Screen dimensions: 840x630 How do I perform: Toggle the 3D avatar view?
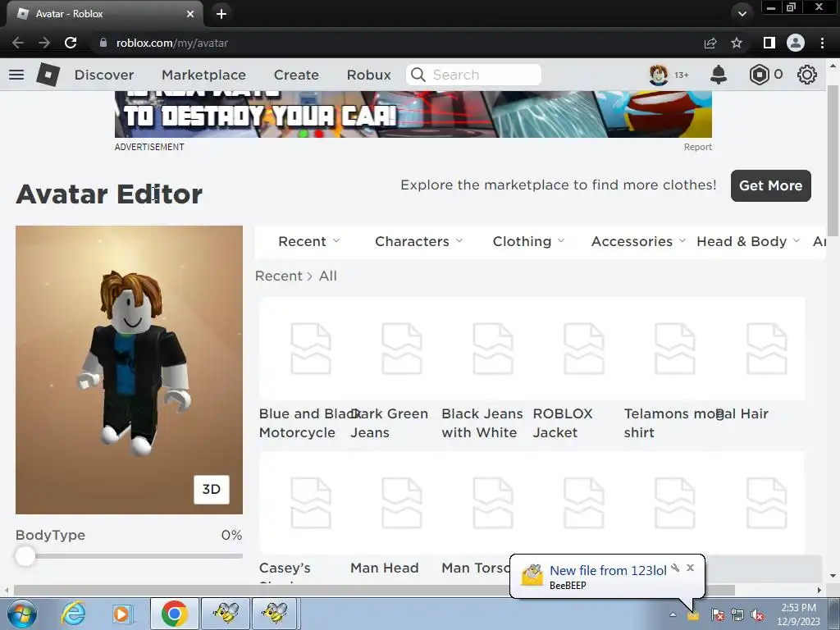[212, 489]
